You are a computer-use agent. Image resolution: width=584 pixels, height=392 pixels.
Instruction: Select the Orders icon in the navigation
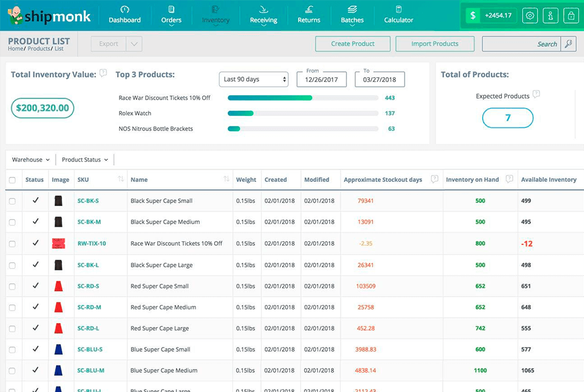[171, 10]
